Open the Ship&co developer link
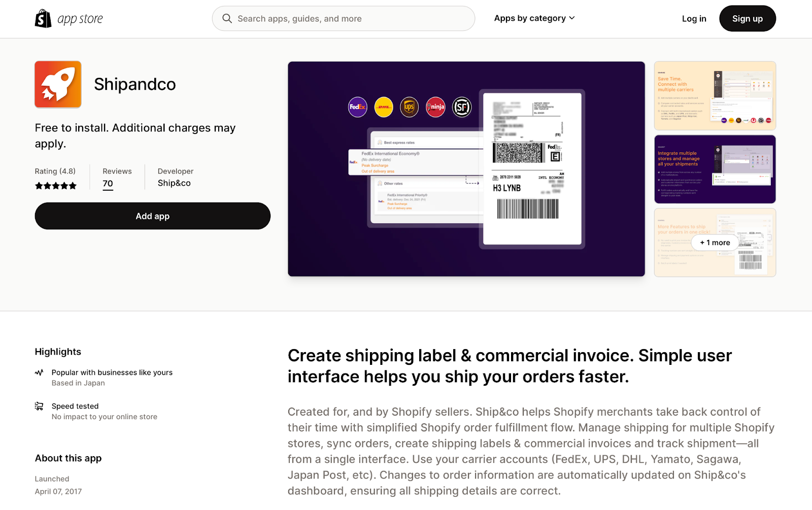This screenshot has width=812, height=510. [x=174, y=183]
